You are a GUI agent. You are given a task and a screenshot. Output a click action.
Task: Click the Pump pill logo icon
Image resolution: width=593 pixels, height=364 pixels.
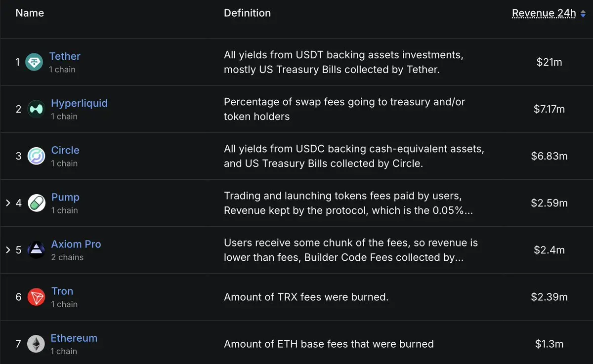coord(36,203)
